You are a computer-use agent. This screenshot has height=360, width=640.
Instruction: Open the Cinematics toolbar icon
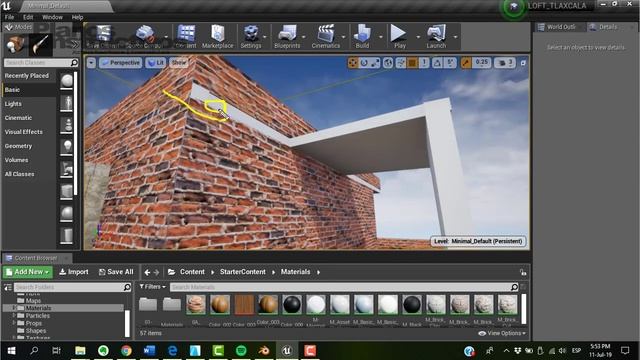[326, 36]
